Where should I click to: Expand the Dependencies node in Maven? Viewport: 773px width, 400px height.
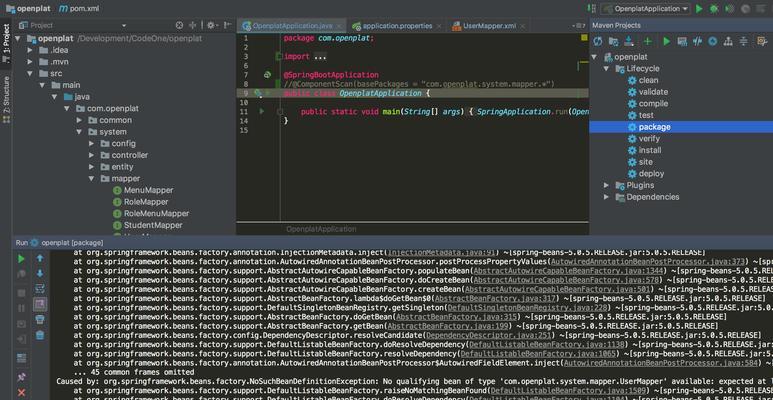(606, 197)
